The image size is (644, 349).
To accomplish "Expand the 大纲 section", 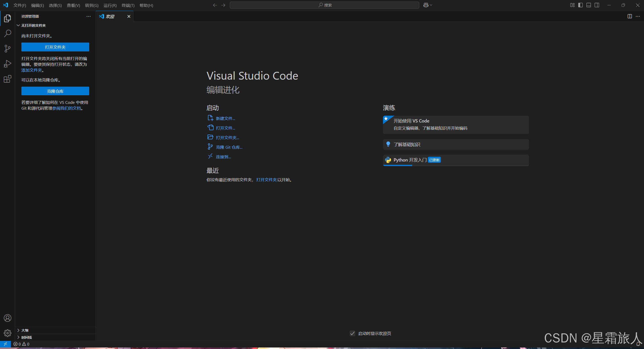I will pyautogui.click(x=25, y=330).
